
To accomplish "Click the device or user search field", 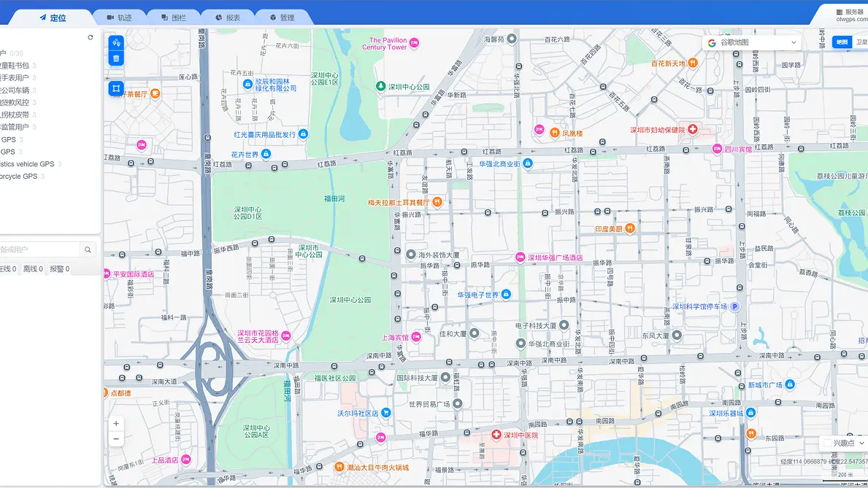I will coord(40,250).
